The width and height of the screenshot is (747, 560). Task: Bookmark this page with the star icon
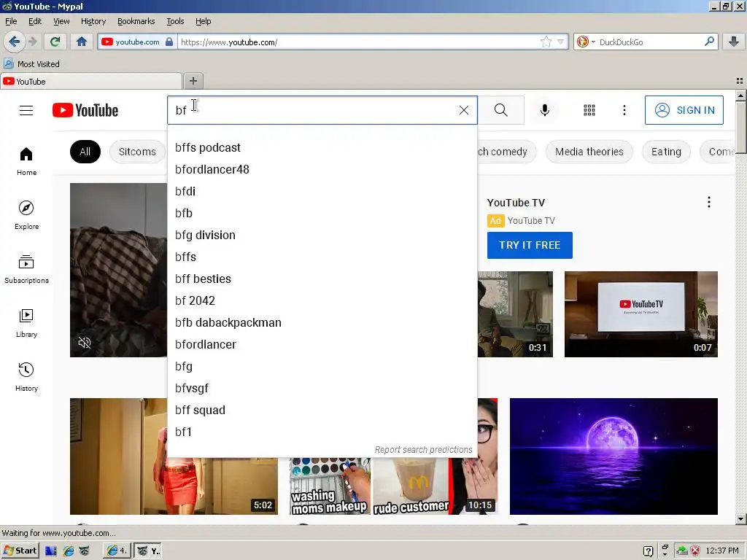[546, 42]
